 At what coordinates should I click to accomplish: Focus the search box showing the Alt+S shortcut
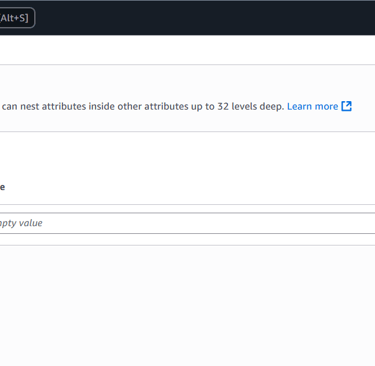[17, 18]
